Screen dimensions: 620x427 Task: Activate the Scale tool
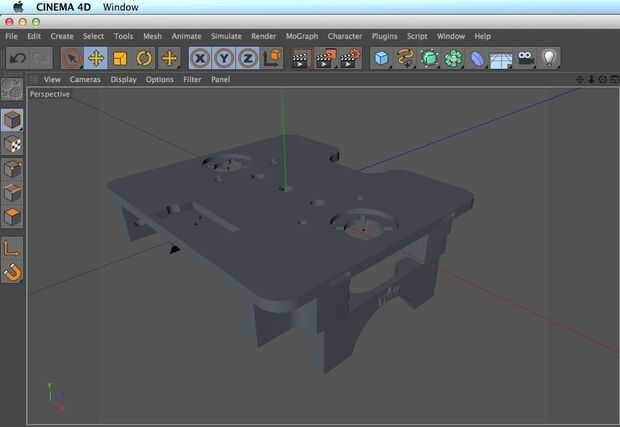tap(119, 59)
